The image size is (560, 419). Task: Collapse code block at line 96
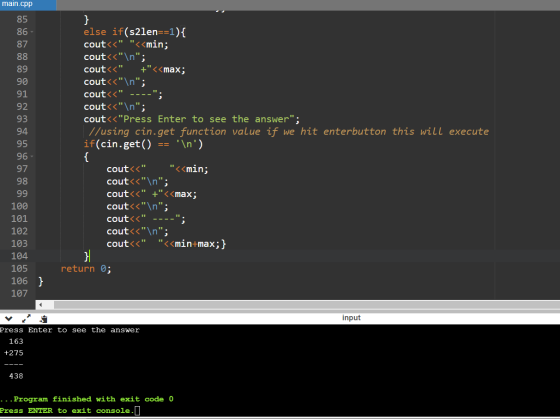32,156
